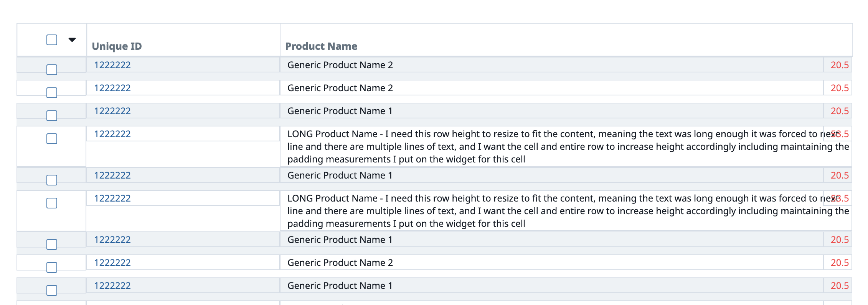Check the last fully visible row's checkbox
868x305 pixels.
pos(52,290)
